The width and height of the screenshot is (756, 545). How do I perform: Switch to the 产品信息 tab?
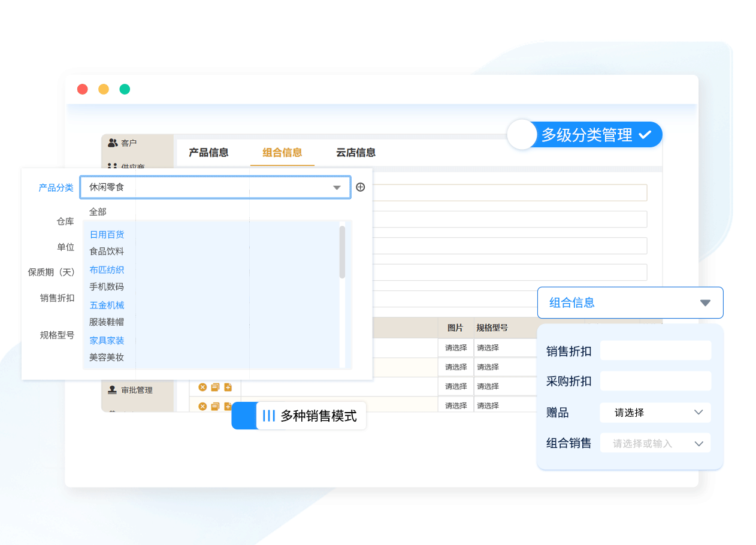pos(208,153)
